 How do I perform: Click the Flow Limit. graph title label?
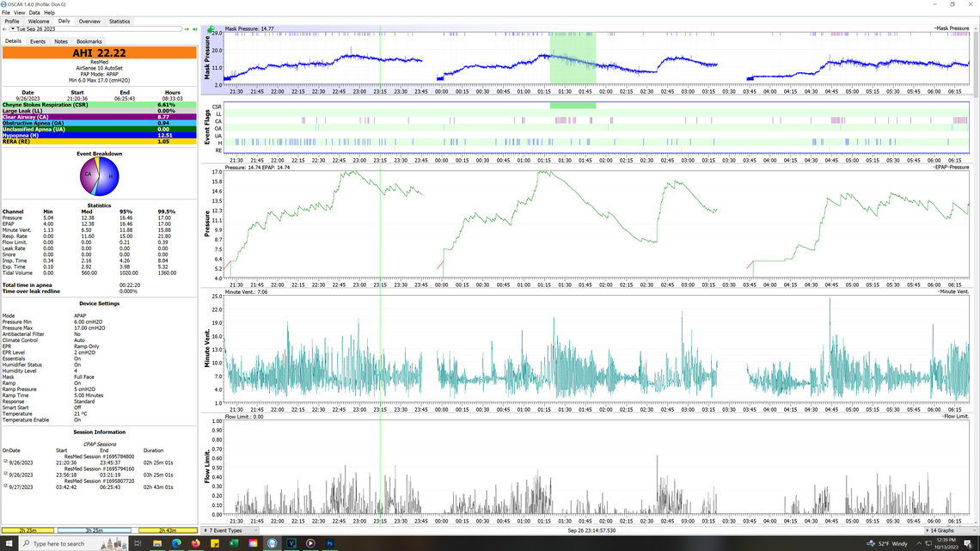point(207,466)
